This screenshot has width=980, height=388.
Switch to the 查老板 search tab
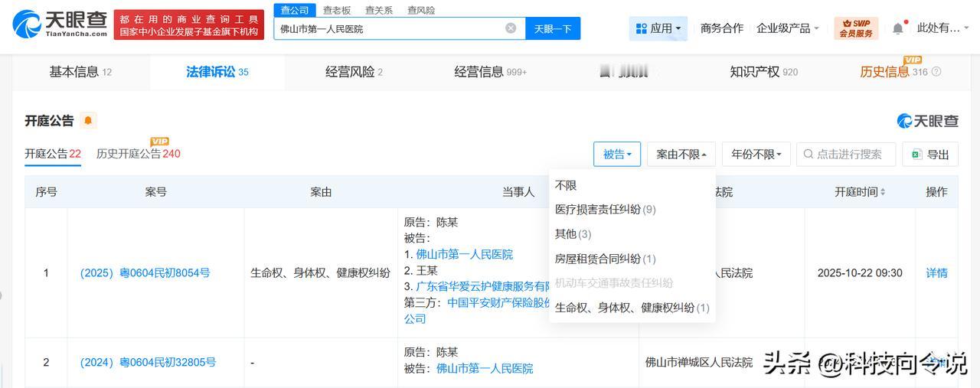tap(337, 10)
